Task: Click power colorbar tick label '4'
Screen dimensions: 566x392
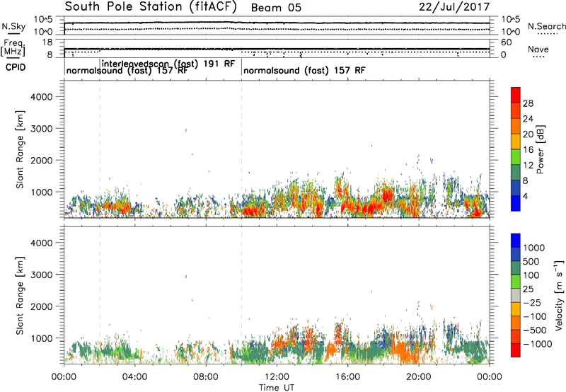Action: point(526,196)
